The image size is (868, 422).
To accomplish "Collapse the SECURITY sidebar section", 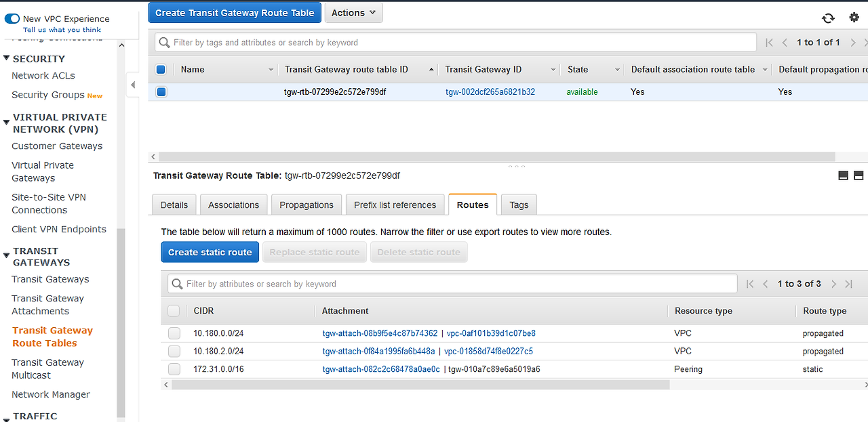I will tap(7, 59).
